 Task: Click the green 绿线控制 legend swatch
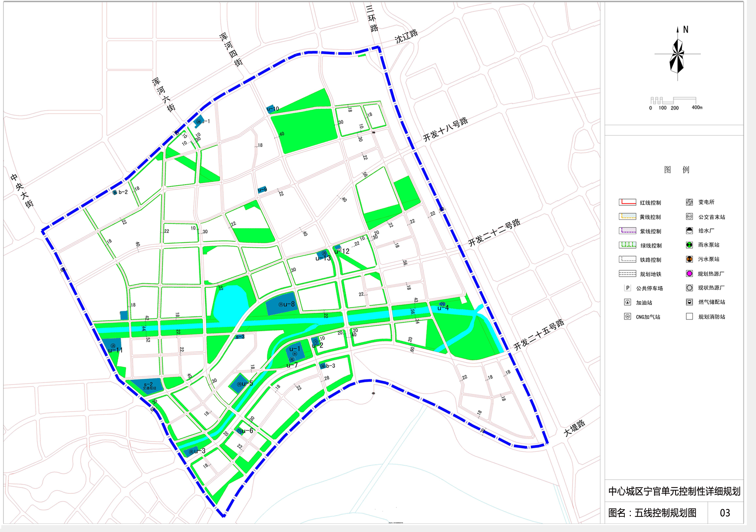627,245
